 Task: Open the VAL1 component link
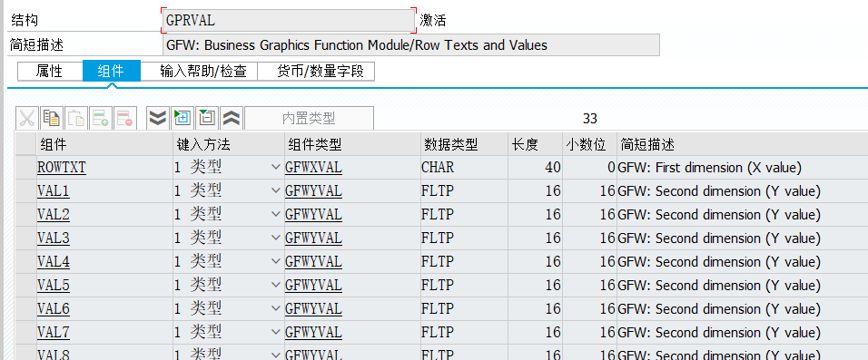point(54,190)
